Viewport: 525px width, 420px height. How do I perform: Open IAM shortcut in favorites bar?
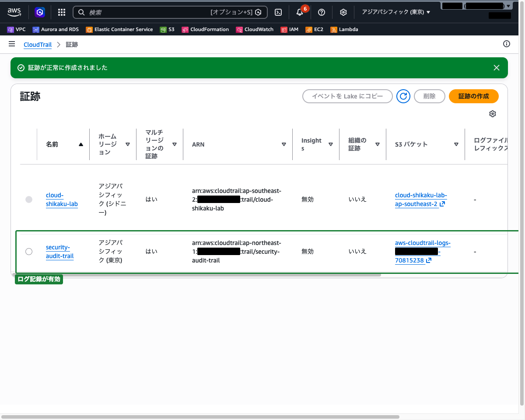290,30
